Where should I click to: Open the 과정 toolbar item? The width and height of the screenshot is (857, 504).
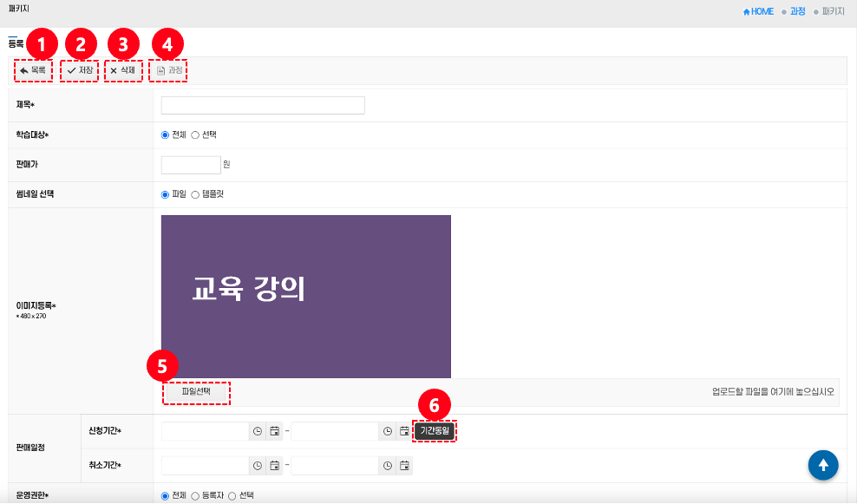[168, 70]
